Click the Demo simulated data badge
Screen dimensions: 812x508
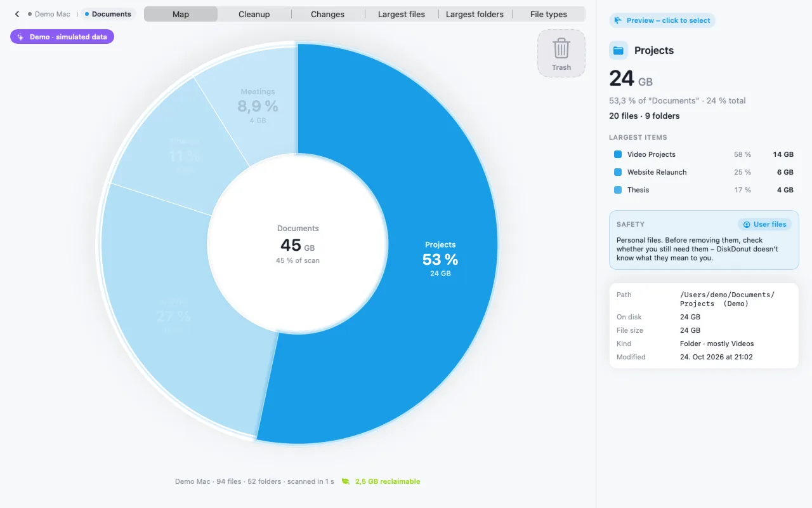click(62, 37)
